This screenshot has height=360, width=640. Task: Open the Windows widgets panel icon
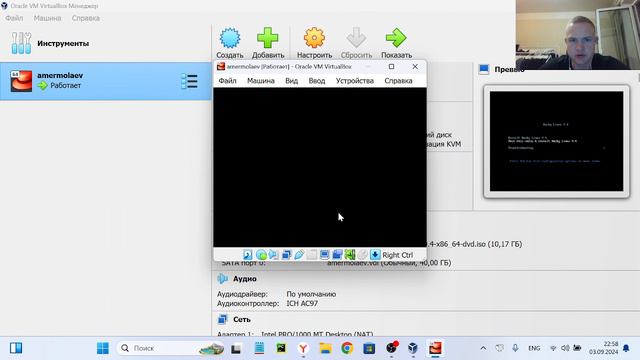pyautogui.click(x=16, y=348)
